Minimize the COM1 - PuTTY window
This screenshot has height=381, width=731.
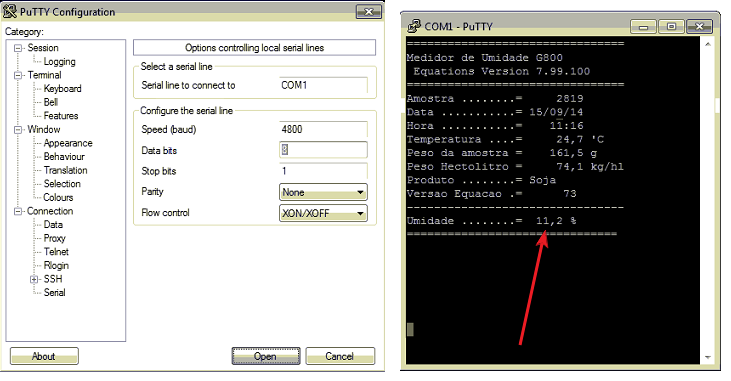tap(643, 27)
